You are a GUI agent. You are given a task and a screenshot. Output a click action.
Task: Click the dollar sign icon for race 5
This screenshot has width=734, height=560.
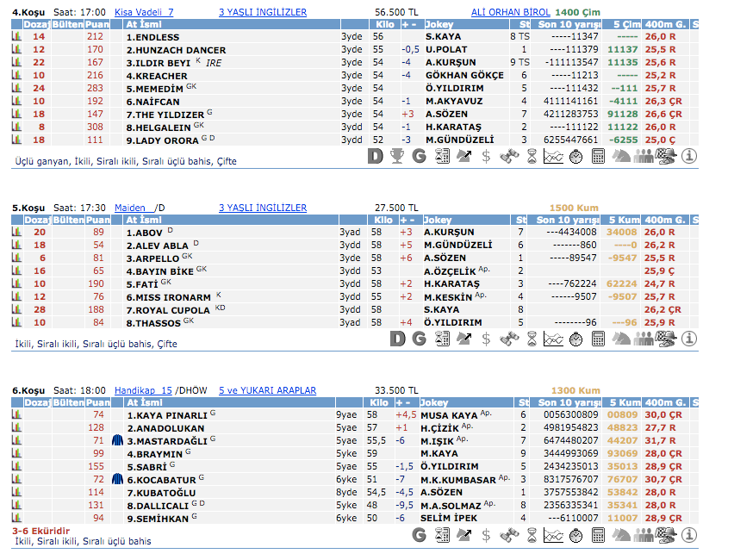coord(487,339)
